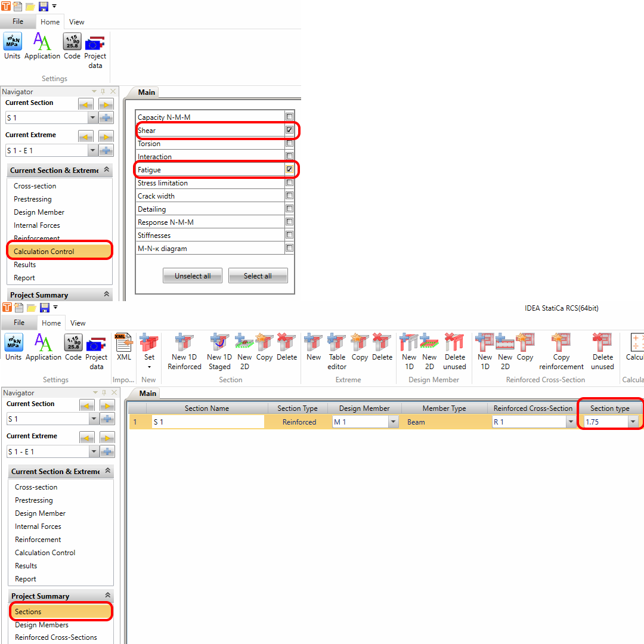
Task: Open Code settings in the Sections table window
Action: point(73,347)
